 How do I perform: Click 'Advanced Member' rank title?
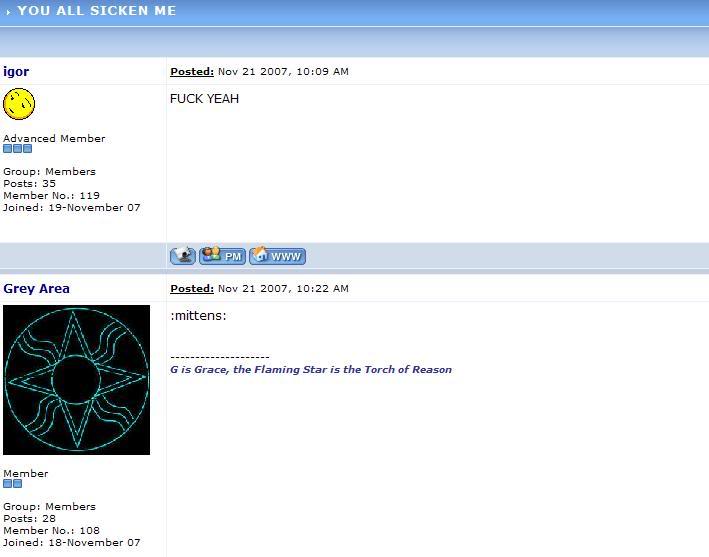(54, 138)
